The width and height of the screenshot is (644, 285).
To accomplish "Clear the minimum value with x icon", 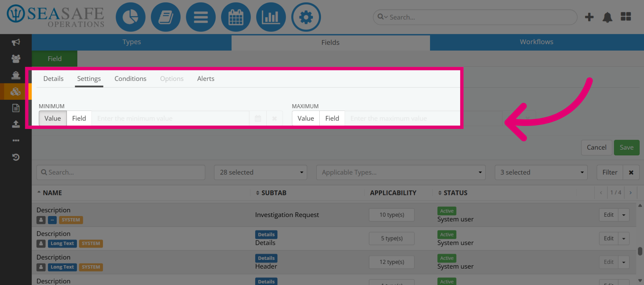I will (274, 119).
